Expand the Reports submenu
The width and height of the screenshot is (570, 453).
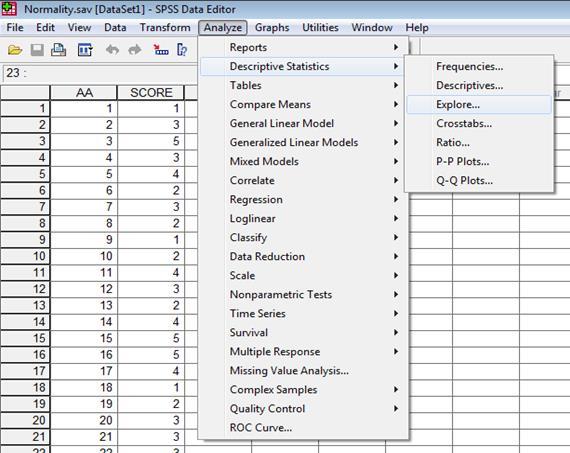coord(302,47)
